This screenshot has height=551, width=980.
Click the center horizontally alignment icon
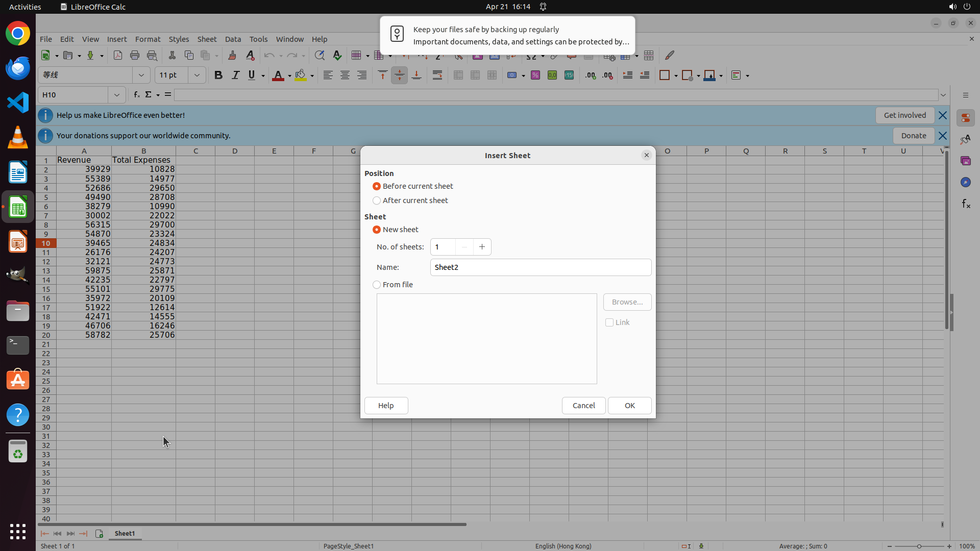click(x=345, y=76)
